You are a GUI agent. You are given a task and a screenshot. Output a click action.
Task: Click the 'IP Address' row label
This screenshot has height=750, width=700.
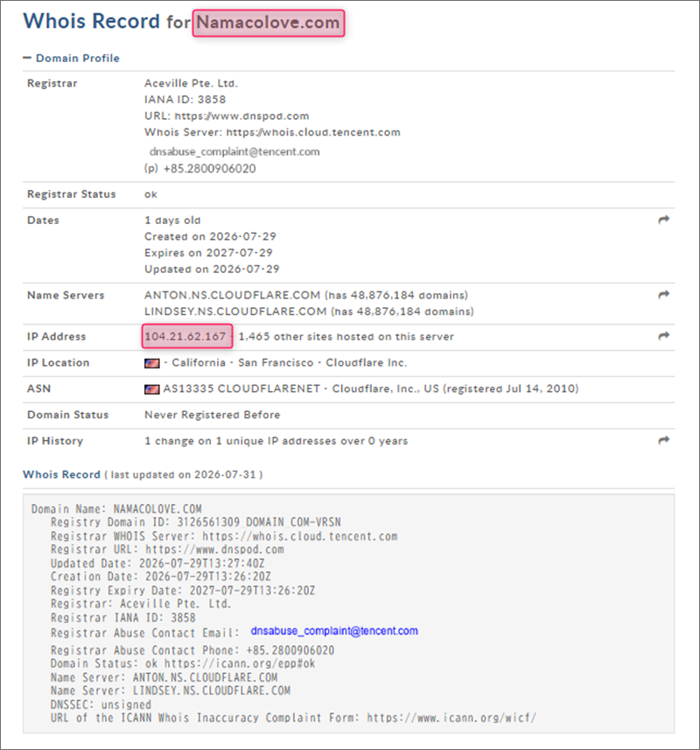(x=56, y=336)
